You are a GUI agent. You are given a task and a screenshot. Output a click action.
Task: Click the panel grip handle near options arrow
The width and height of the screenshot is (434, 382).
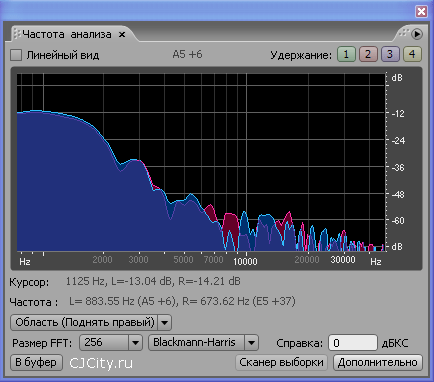[x=404, y=33]
